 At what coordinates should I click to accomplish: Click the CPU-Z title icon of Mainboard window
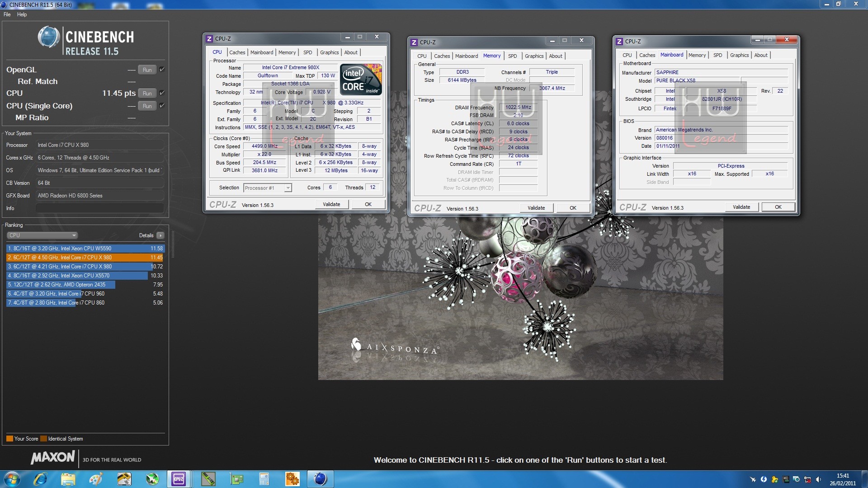[619, 41]
